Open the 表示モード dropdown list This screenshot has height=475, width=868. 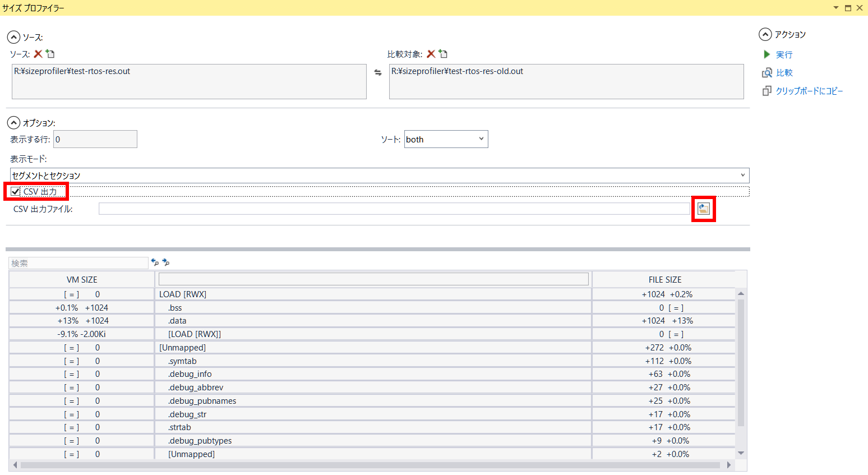[379, 176]
